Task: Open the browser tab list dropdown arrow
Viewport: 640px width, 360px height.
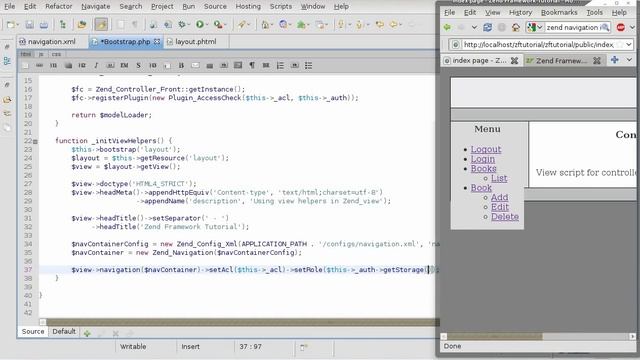Action: 629,60
